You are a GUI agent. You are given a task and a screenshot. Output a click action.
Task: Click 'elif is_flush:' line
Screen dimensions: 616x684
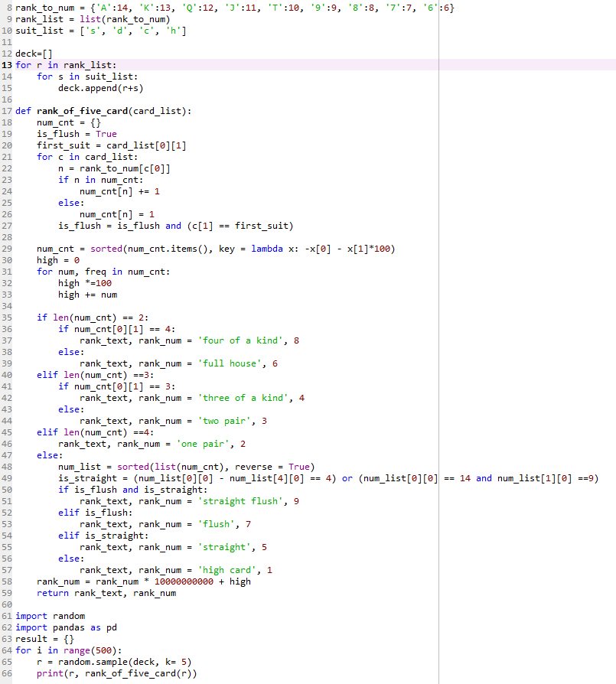95,513
